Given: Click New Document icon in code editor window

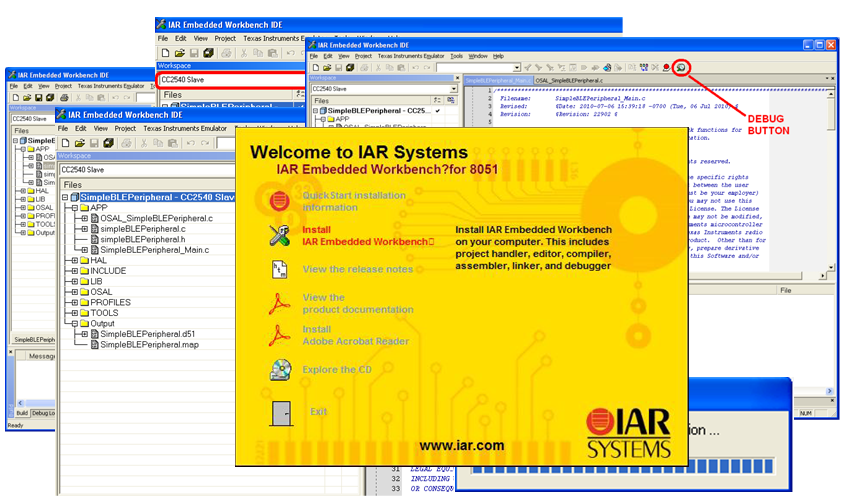Looking at the screenshot, I should click(x=316, y=68).
